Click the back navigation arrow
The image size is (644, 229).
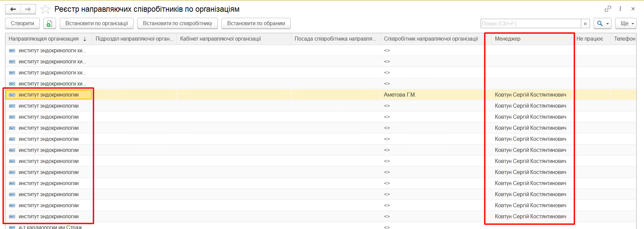(13, 9)
